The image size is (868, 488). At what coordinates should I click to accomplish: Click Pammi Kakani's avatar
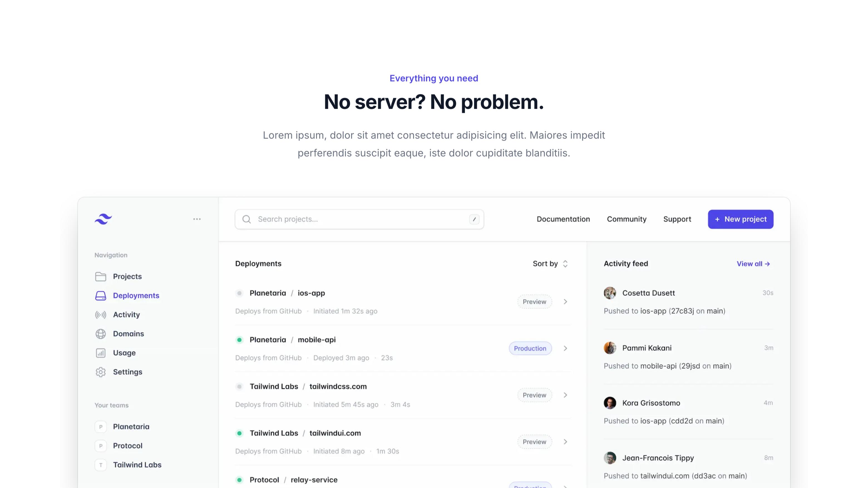tap(610, 348)
